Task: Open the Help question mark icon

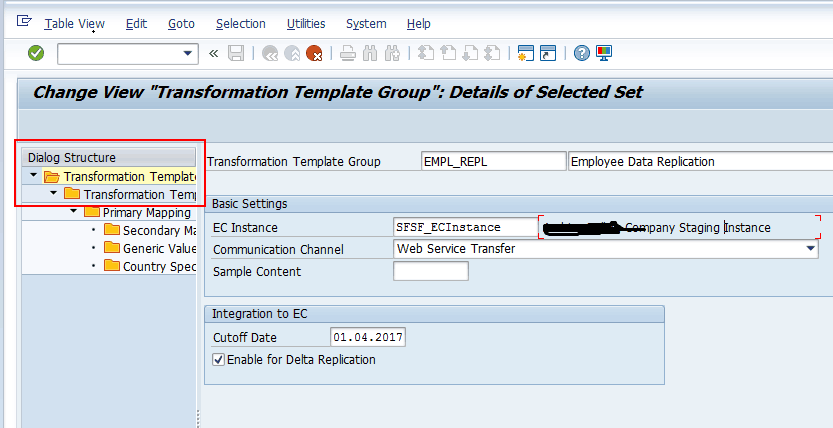Action: 582,53
